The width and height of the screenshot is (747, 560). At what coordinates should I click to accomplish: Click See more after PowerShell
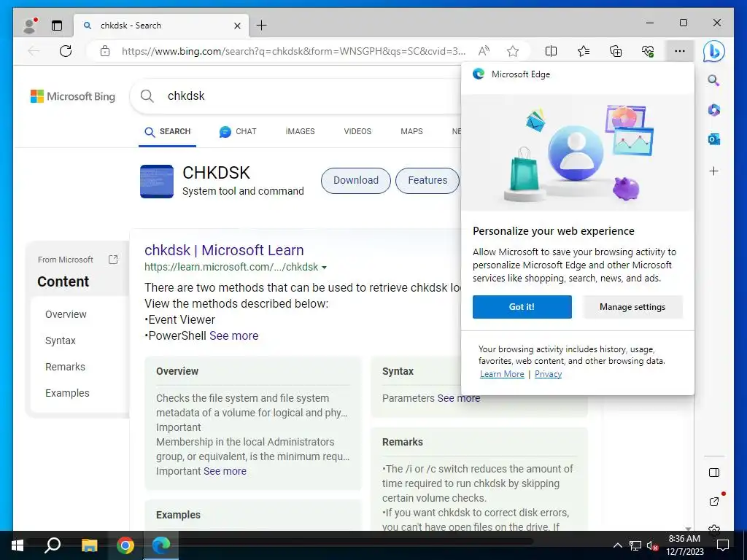point(233,335)
